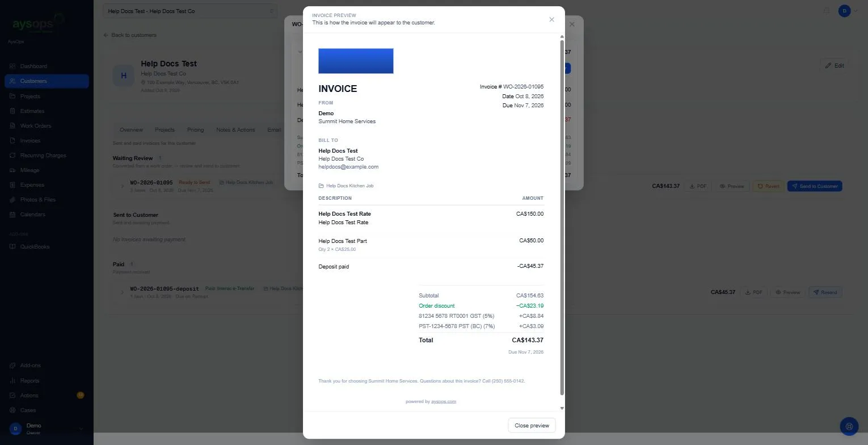This screenshot has height=445, width=868.
Task: Open the Notes & Actions tab
Action: (235, 130)
